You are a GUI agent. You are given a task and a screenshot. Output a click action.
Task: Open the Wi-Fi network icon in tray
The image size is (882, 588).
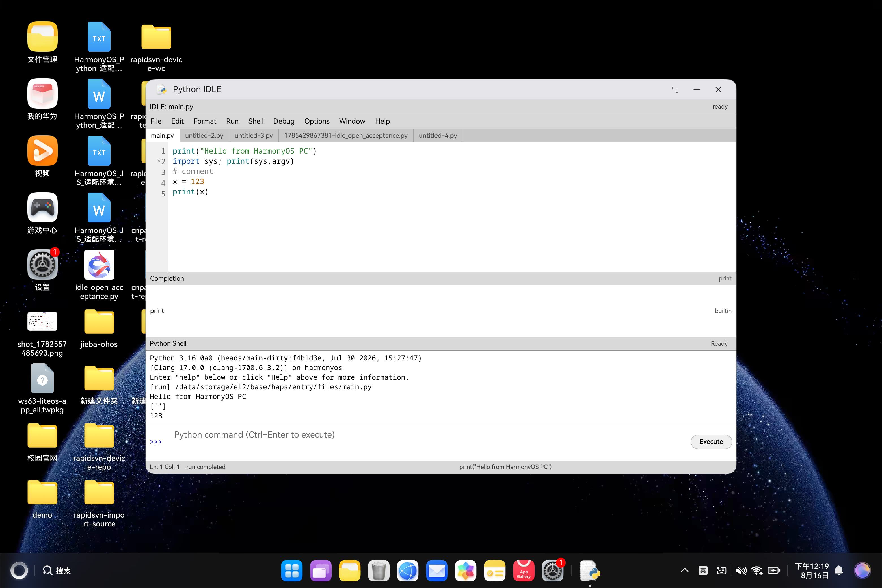tap(757, 570)
